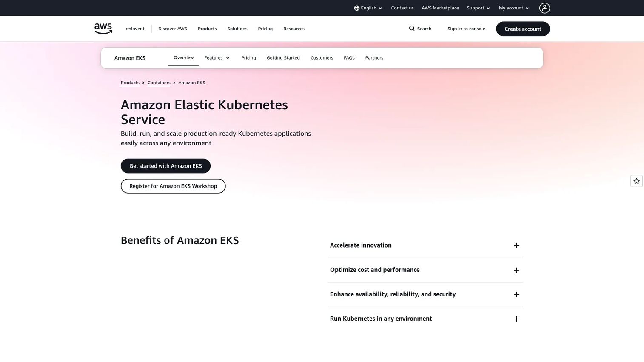
Task: Click the re:Invent menu item
Action: [135, 29]
